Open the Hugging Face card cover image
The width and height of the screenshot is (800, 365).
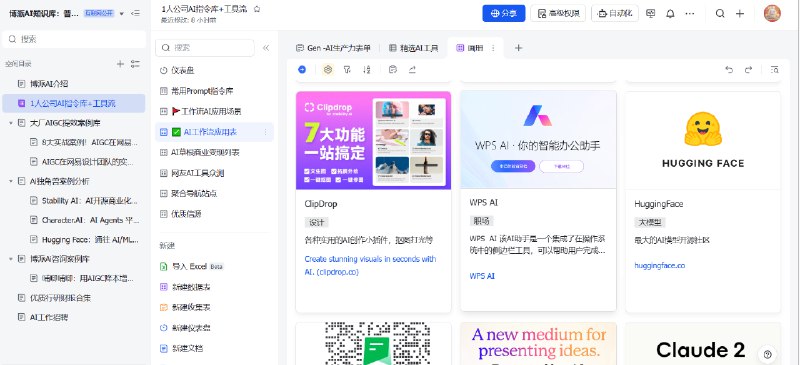(703, 140)
